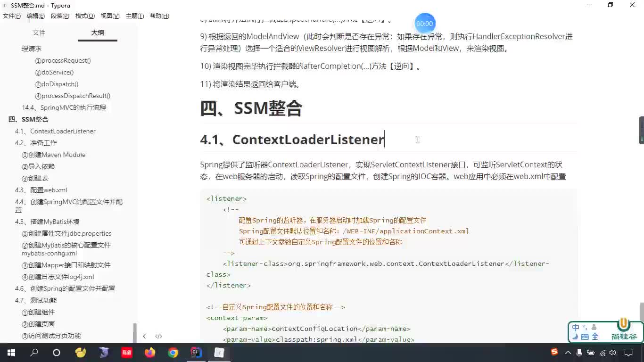Screen dimensions: 644x362
Task: Open Windows Start menu
Action: tap(11, 353)
